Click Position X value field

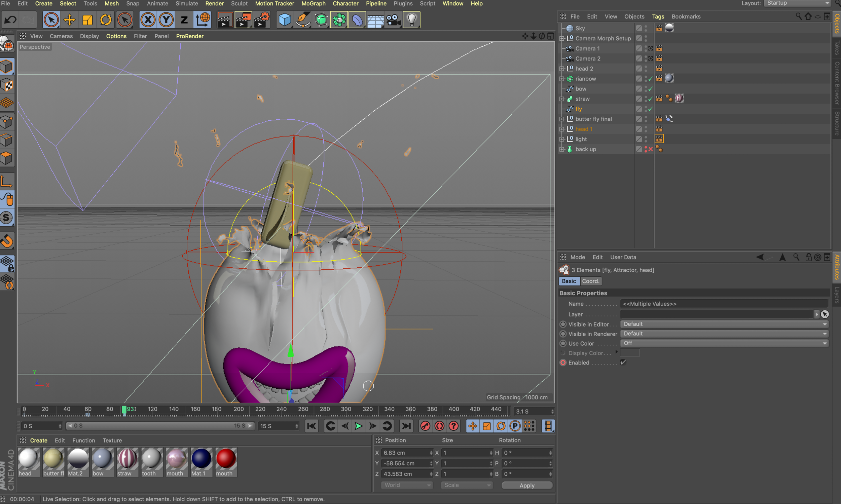pos(407,453)
